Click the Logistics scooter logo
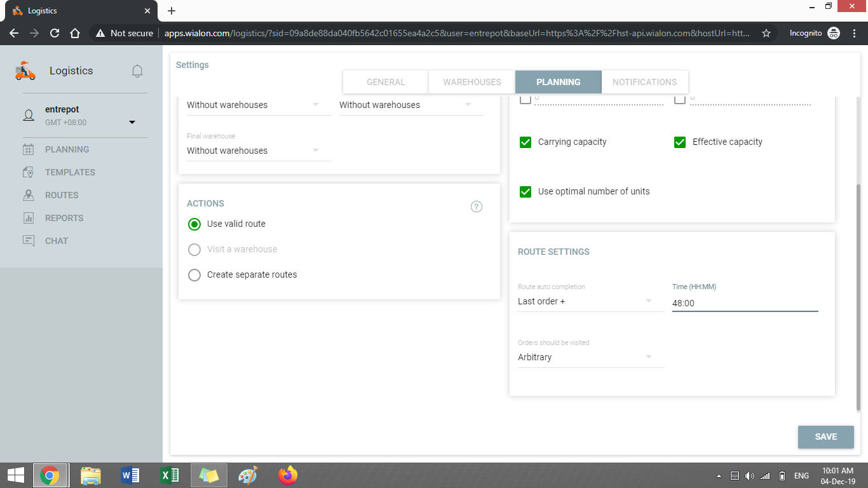868x488 pixels. 25,71
